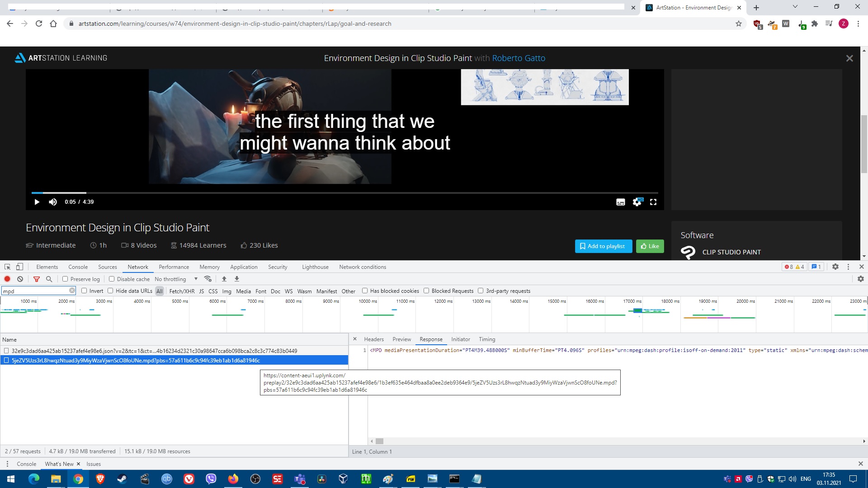
Task: Toggle the network filter funnel icon
Action: click(37, 279)
